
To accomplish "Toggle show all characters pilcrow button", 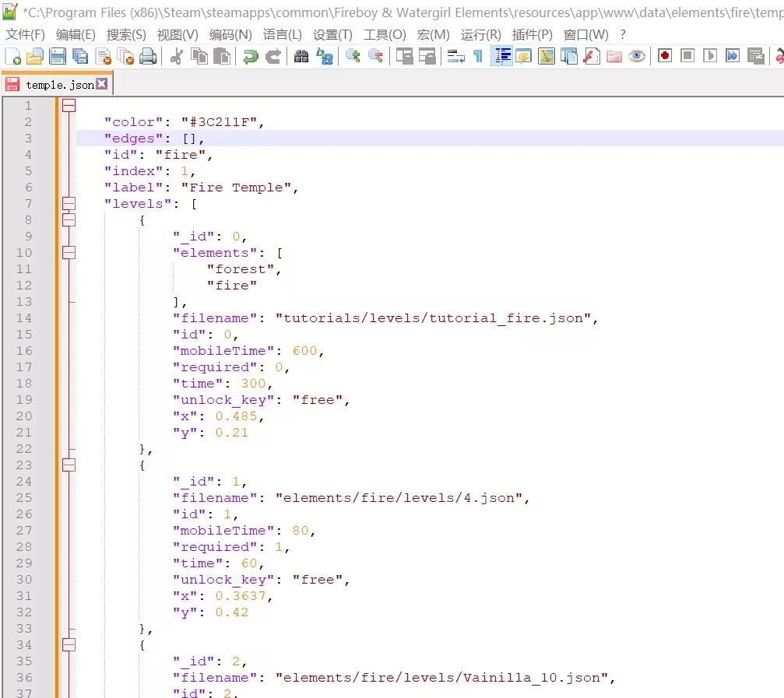I will (478, 57).
